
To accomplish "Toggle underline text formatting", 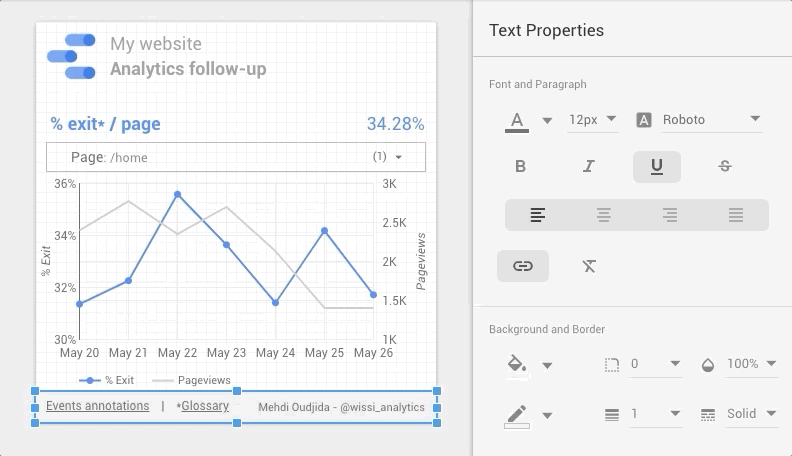I will tap(657, 166).
